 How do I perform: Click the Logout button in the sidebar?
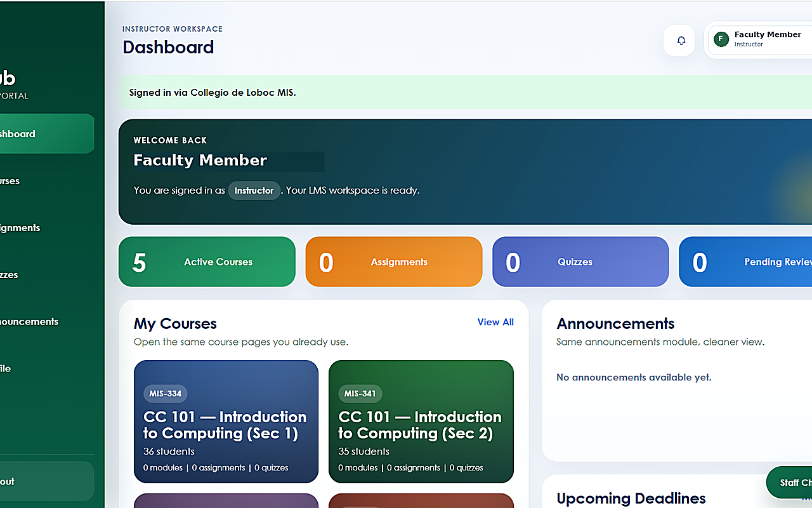tap(47, 481)
